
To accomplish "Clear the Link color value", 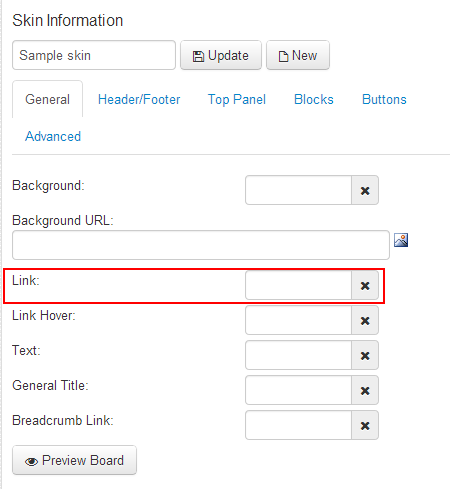I will 365,285.
